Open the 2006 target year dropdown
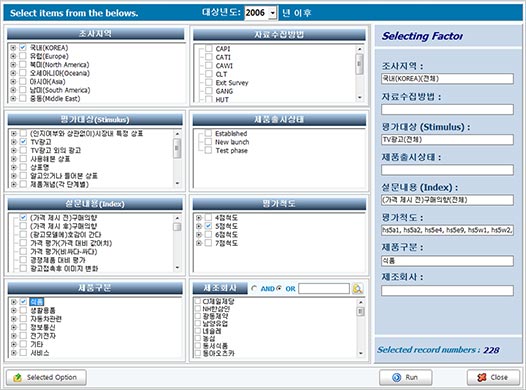Screen dimensions: 526x390 (x=273, y=13)
